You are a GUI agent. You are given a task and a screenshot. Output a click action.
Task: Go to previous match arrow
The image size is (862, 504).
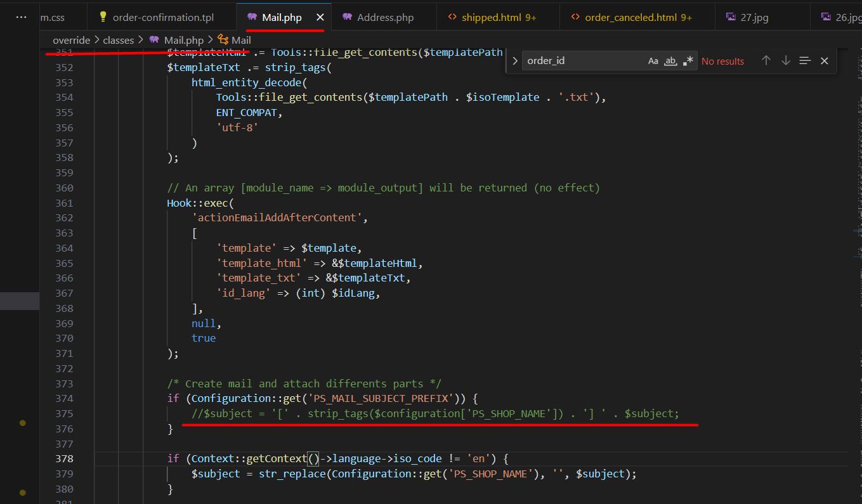coord(766,61)
